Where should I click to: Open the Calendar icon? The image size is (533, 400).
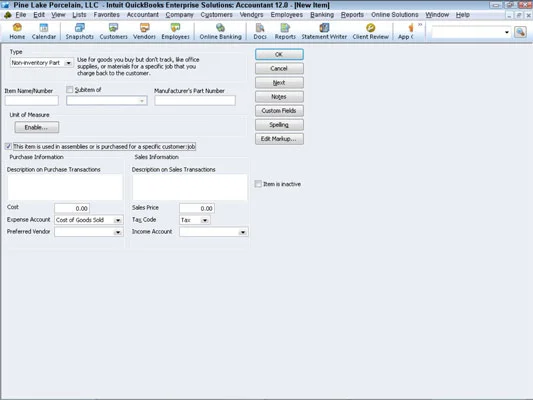pyautogui.click(x=44, y=31)
